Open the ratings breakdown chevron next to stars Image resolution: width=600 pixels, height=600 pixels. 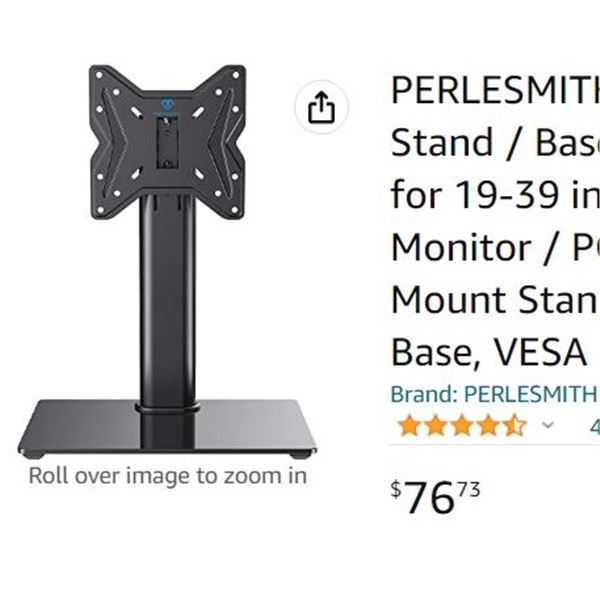click(x=547, y=425)
